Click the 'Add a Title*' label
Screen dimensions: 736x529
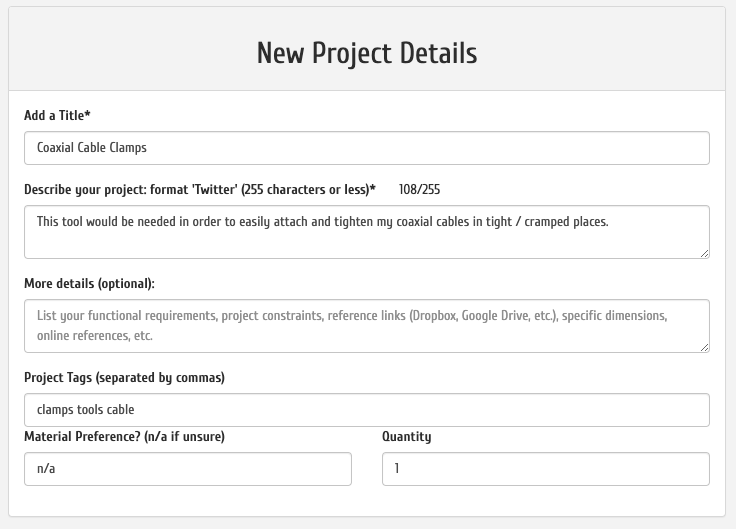(57, 116)
